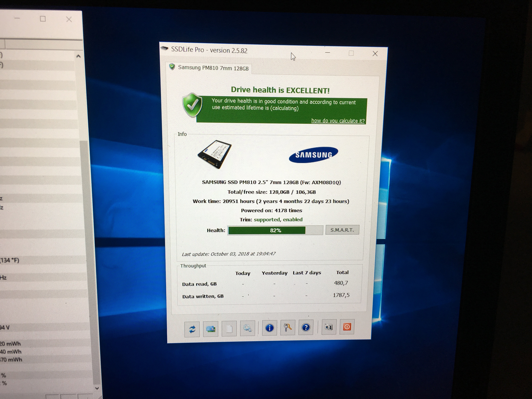Click the camera screenshot icon
The image size is (532, 399).
click(x=329, y=327)
